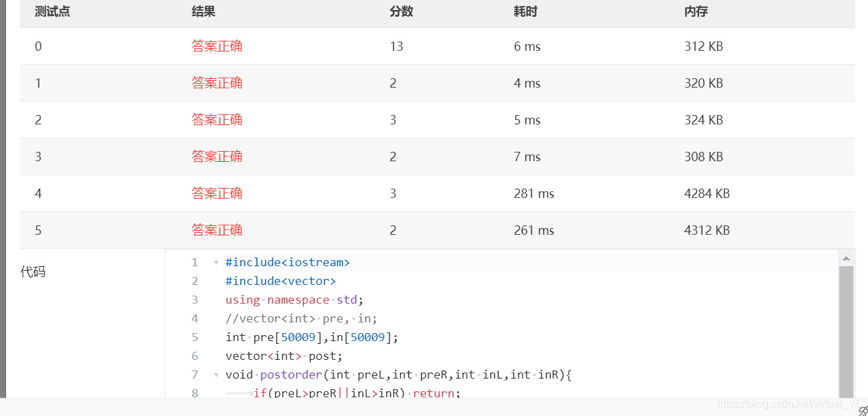This screenshot has width=868, height=416.
Task: Click the '308 KB' memory cell
Action: pyautogui.click(x=704, y=157)
